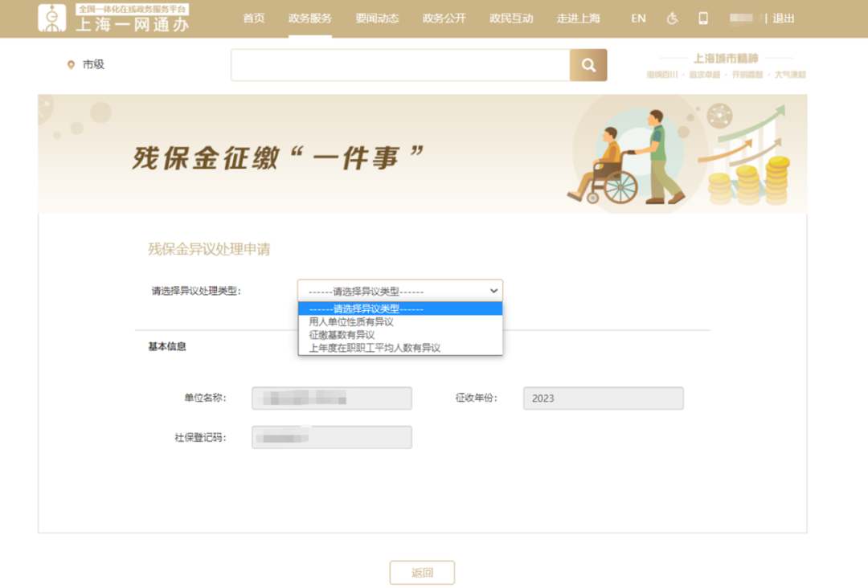Open the 要闻动态 navigation item
This screenshot has width=868, height=588.
point(377,18)
